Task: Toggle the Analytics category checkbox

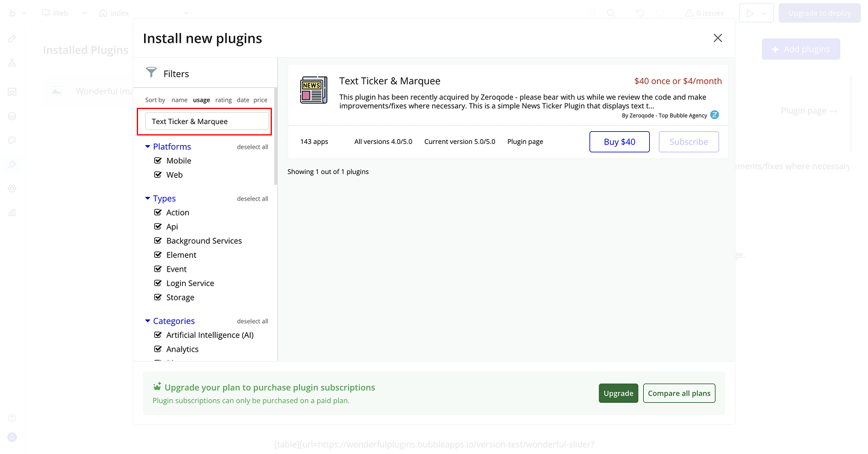Action: [158, 349]
